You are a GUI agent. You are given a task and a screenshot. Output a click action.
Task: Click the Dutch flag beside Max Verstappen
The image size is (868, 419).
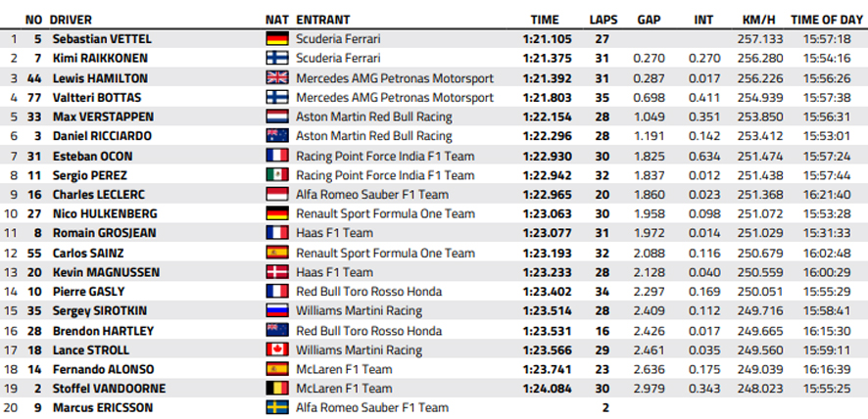[277, 116]
